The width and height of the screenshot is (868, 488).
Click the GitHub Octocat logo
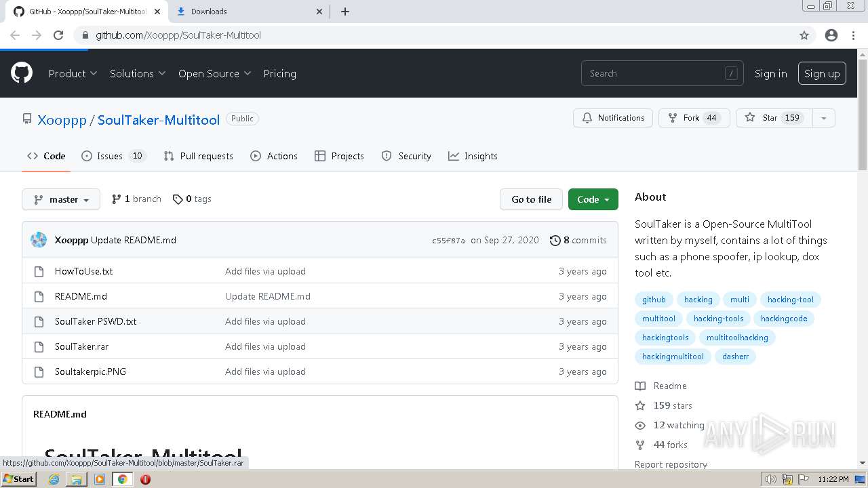(22, 73)
